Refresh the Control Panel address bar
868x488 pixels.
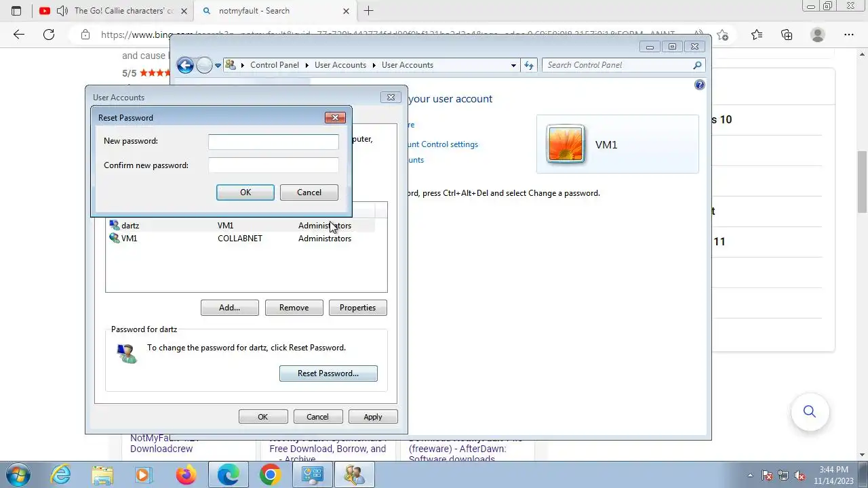pyautogui.click(x=529, y=65)
